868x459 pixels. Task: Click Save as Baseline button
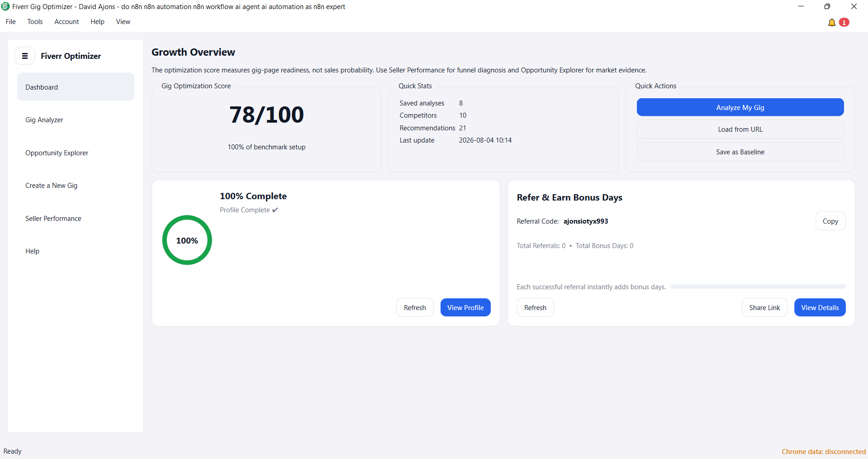[740, 152]
